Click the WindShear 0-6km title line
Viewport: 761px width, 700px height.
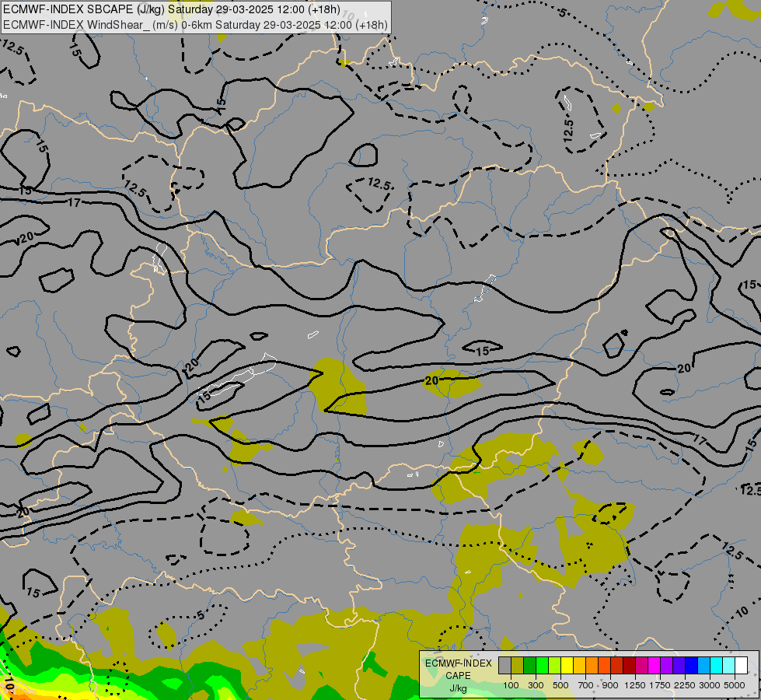[x=195, y=25]
